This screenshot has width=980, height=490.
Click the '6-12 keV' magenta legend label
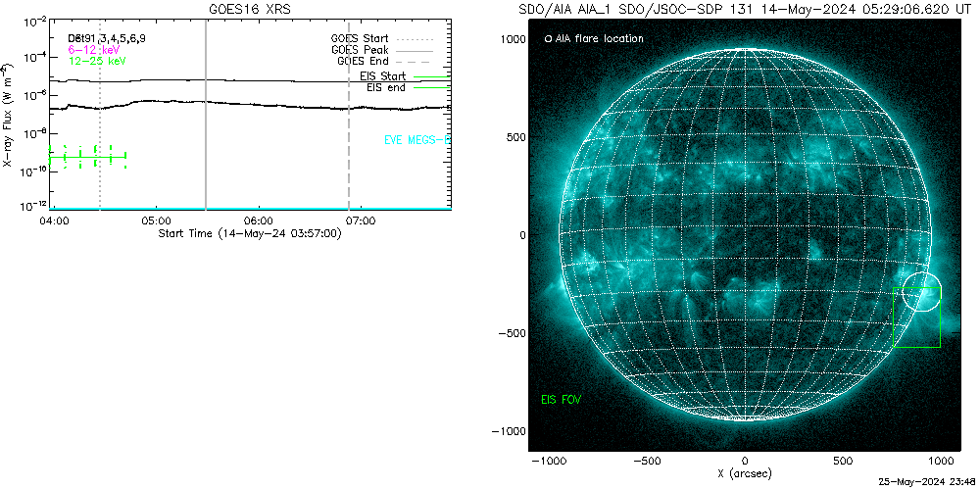click(x=93, y=49)
